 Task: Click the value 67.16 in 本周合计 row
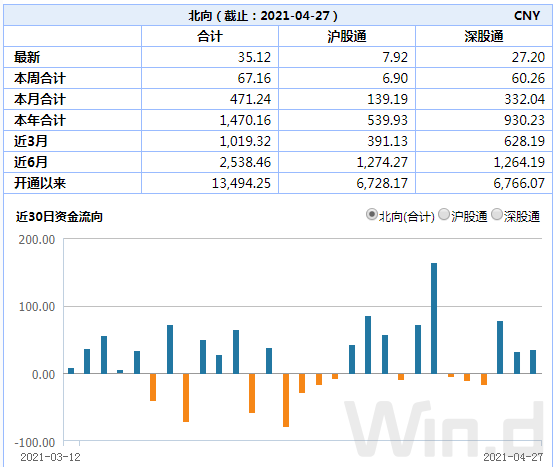pyautogui.click(x=254, y=78)
